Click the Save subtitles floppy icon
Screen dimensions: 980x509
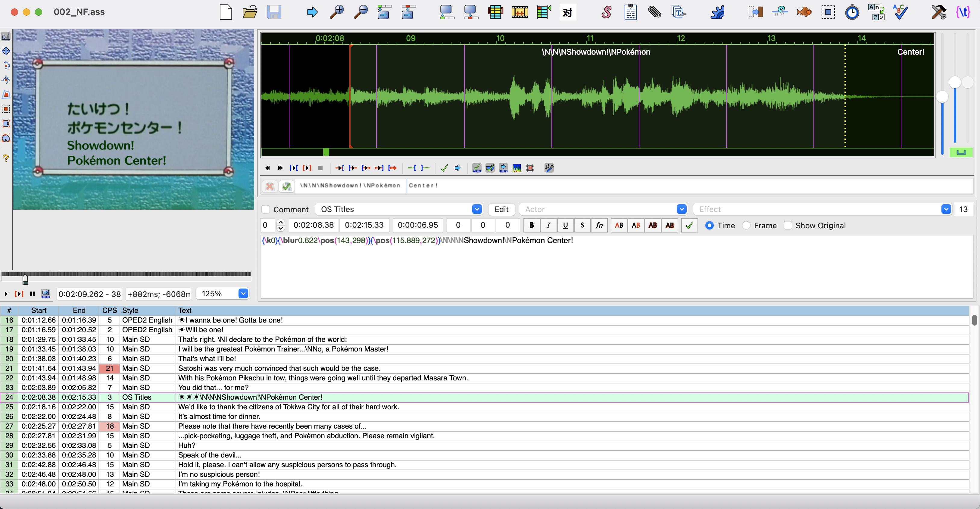point(273,12)
